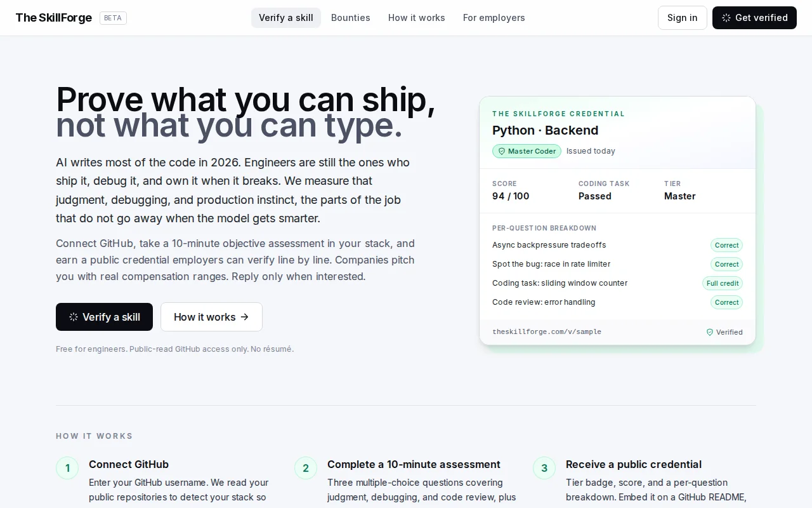Click the Python · Backend credential title
The height and width of the screenshot is (508, 812).
pyautogui.click(x=546, y=130)
